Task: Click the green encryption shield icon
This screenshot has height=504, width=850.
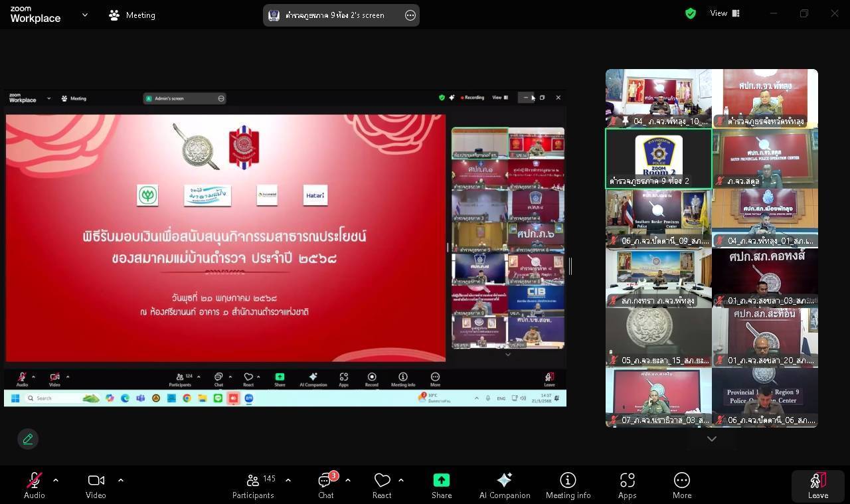Action: (691, 13)
